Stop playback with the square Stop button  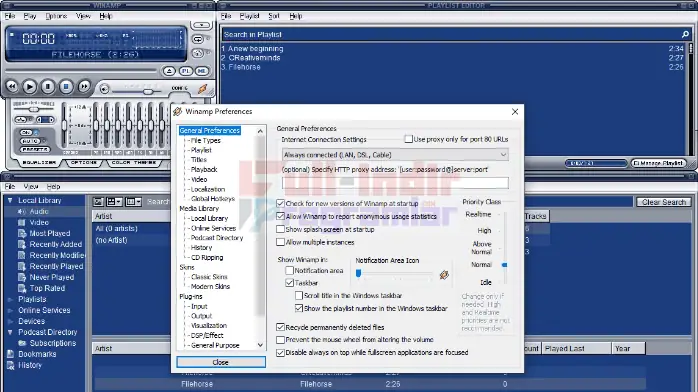click(66, 86)
